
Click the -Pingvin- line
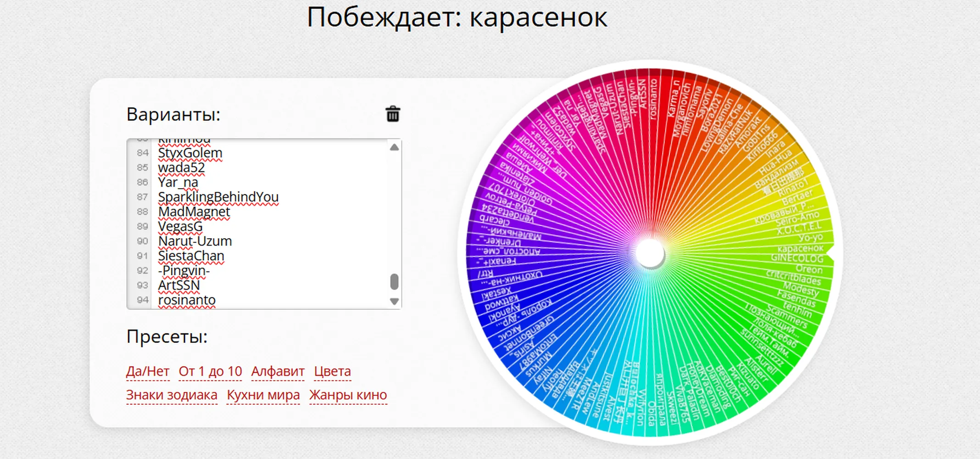(184, 270)
